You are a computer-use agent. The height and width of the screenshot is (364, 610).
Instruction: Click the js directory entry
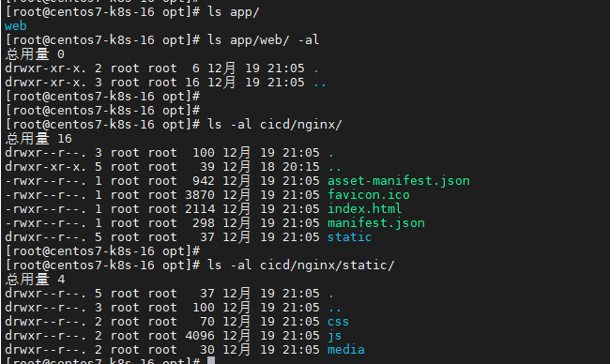click(334, 336)
